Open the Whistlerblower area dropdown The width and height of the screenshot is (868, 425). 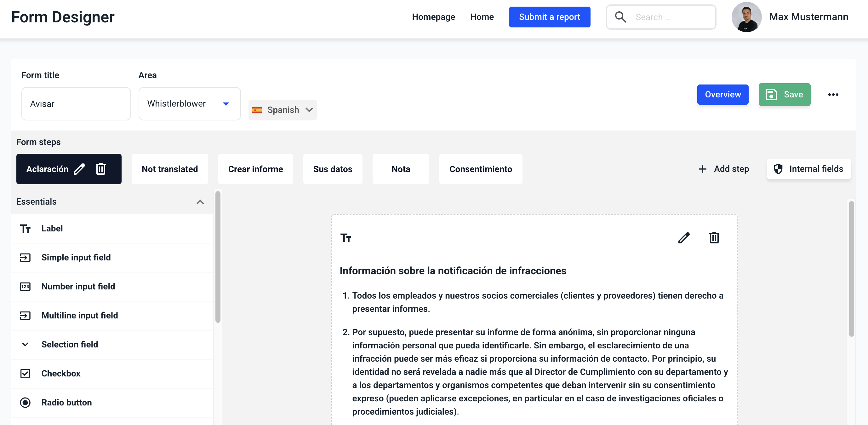189,103
